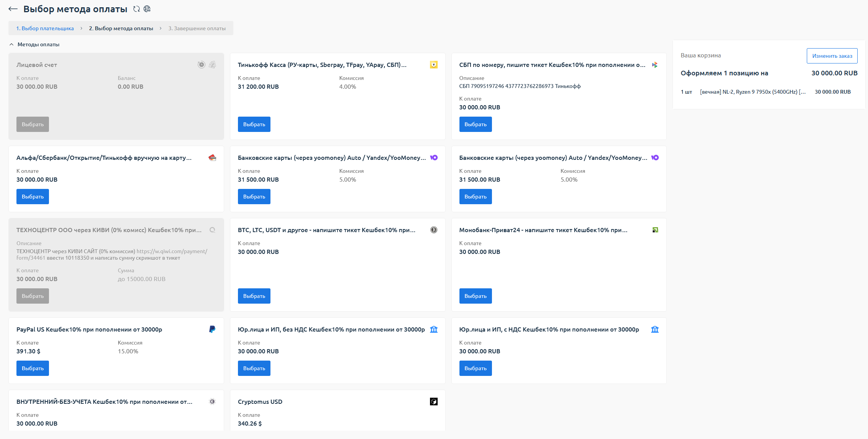Click the Тинькофф Касса yellow logo

[433, 65]
